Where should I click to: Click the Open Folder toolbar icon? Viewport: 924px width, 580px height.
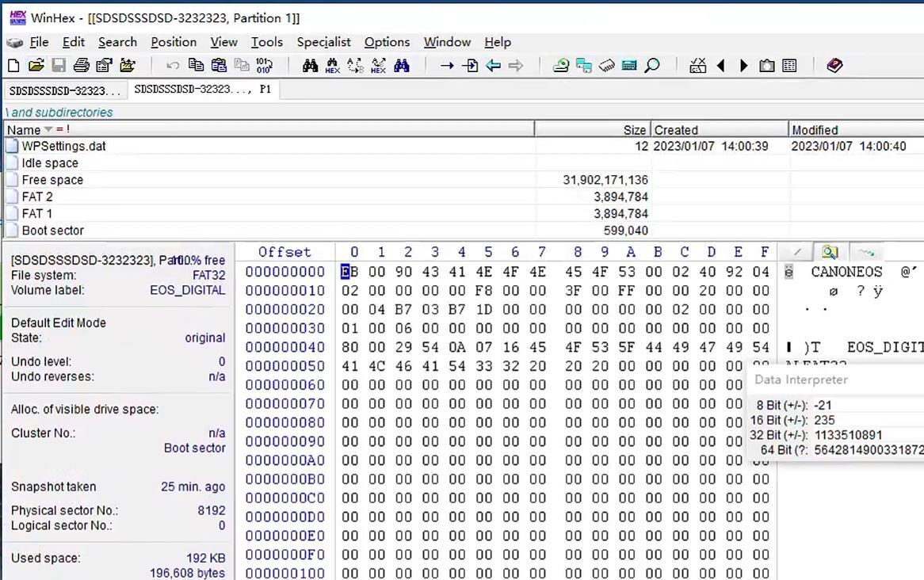coord(128,66)
